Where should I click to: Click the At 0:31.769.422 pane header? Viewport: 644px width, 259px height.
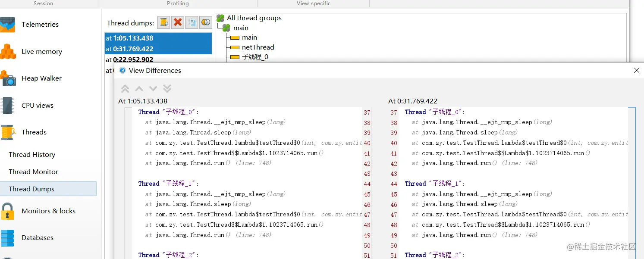(413, 101)
